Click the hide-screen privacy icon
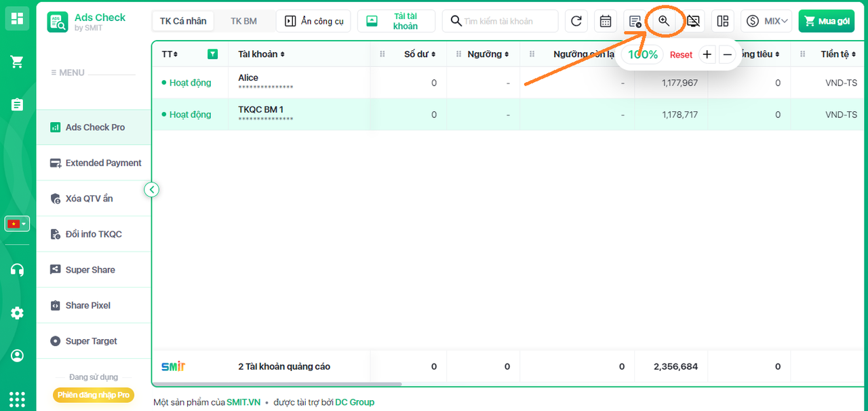Screen dimensions: 868x411 tap(693, 21)
